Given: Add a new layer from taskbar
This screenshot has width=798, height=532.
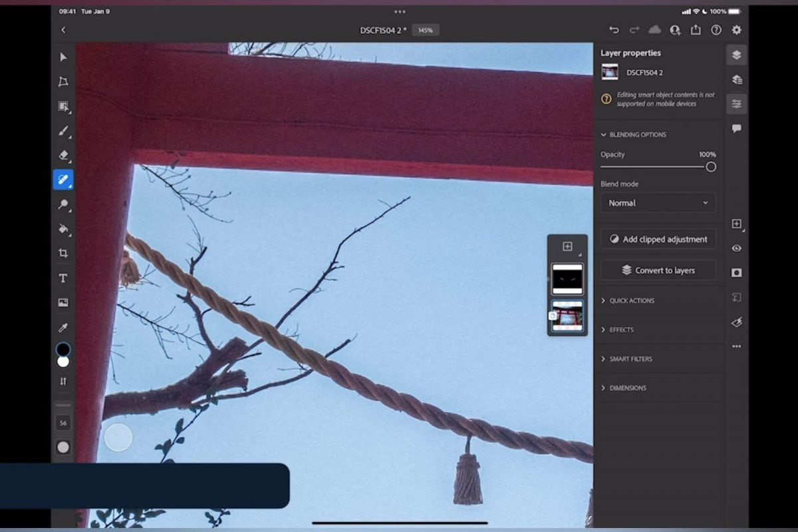Looking at the screenshot, I should click(736, 224).
